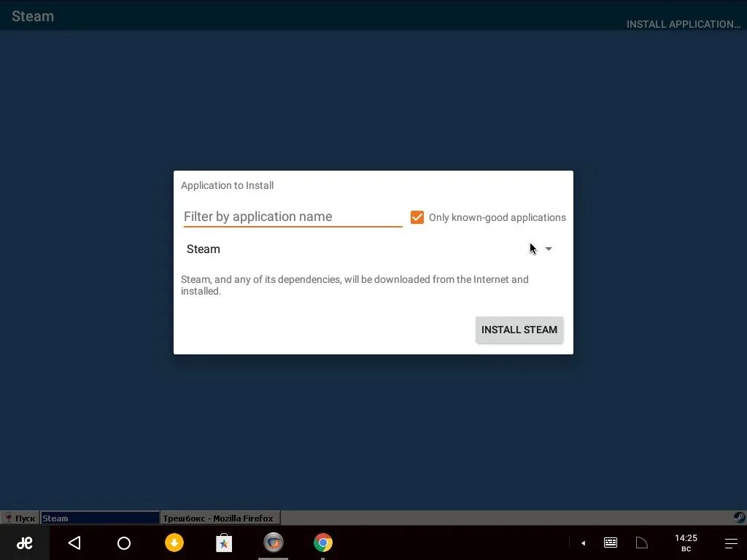
Task: Open Install Application menu in header
Action: [683, 24]
